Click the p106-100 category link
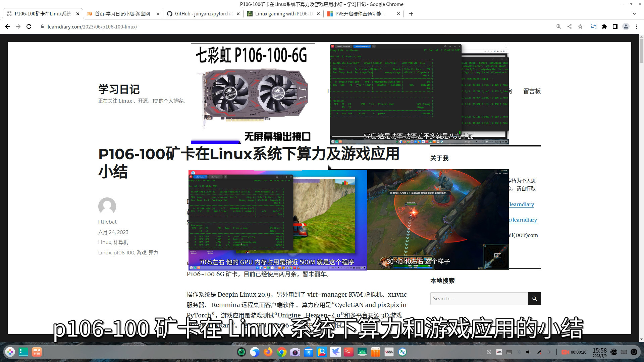Image resolution: width=644 pixels, height=362 pixels. (x=124, y=252)
